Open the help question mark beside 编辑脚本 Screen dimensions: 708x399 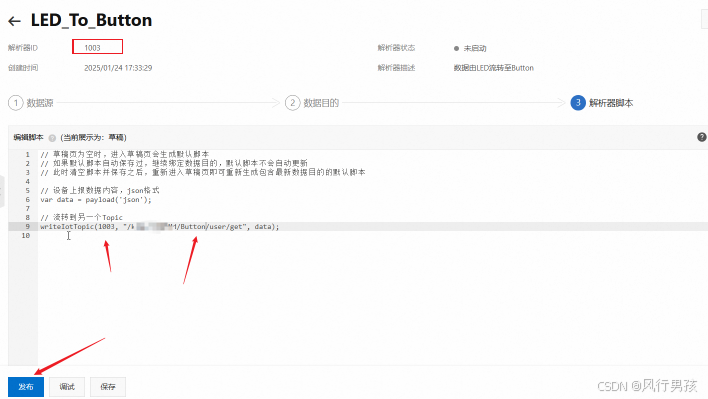pyautogui.click(x=52, y=138)
